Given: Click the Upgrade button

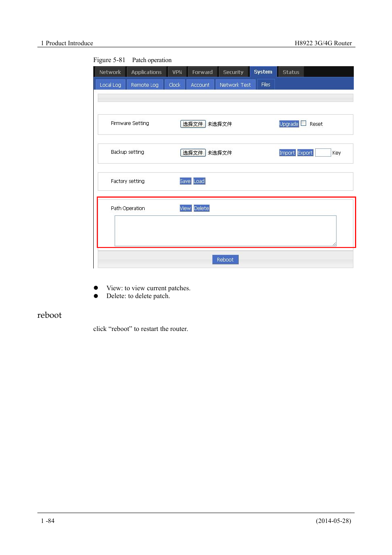Looking at the screenshot, I should pyautogui.click(x=289, y=124).
